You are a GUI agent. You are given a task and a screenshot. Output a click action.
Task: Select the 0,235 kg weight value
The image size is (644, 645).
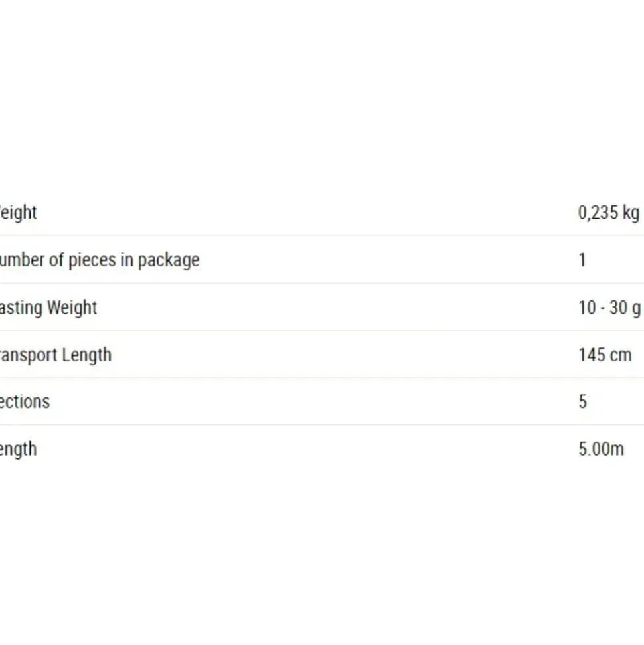(609, 213)
